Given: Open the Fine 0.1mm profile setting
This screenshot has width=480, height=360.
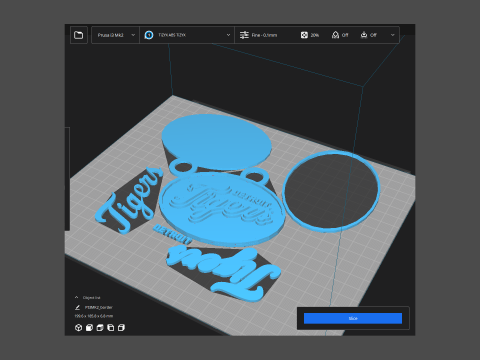Looking at the screenshot, I should (264, 35).
